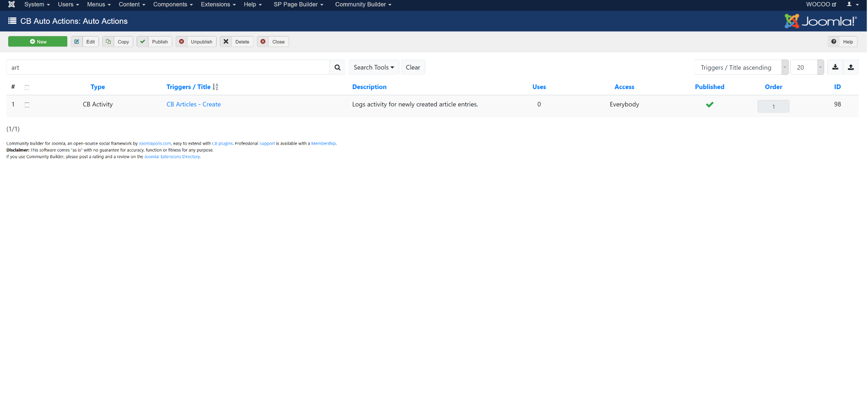Click the Joomla icon in the top menu bar
Viewport: 868px width, 418px height.
[12, 4]
